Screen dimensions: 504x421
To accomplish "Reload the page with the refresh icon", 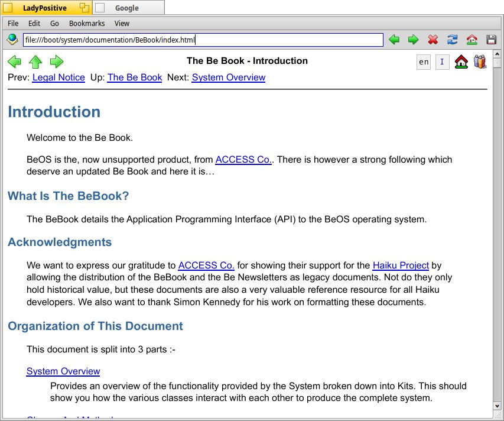I will tap(452, 40).
